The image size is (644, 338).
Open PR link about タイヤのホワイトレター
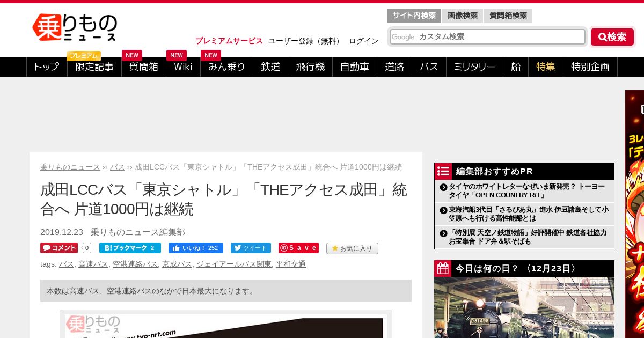click(x=527, y=190)
